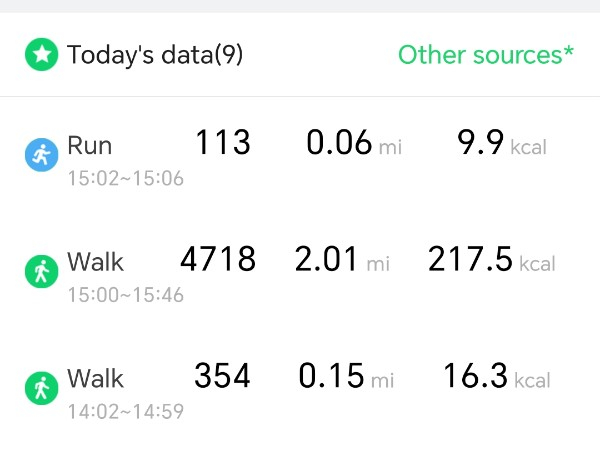Click the 4718 step count value
Image resolution: width=600 pixels, height=450 pixels.
coord(218,261)
